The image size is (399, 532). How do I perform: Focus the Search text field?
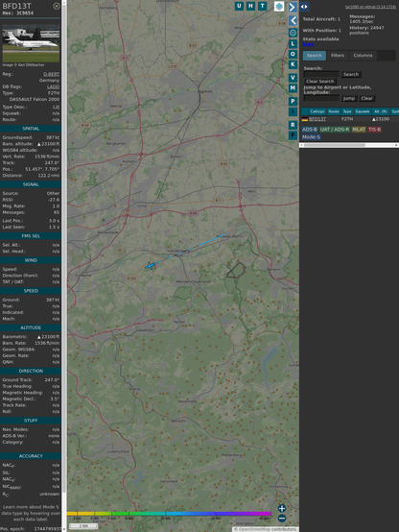point(321,74)
